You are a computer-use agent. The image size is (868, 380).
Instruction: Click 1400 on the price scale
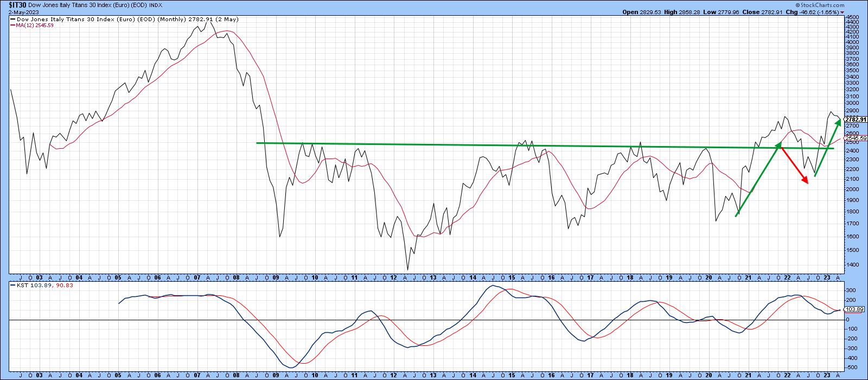(x=852, y=265)
